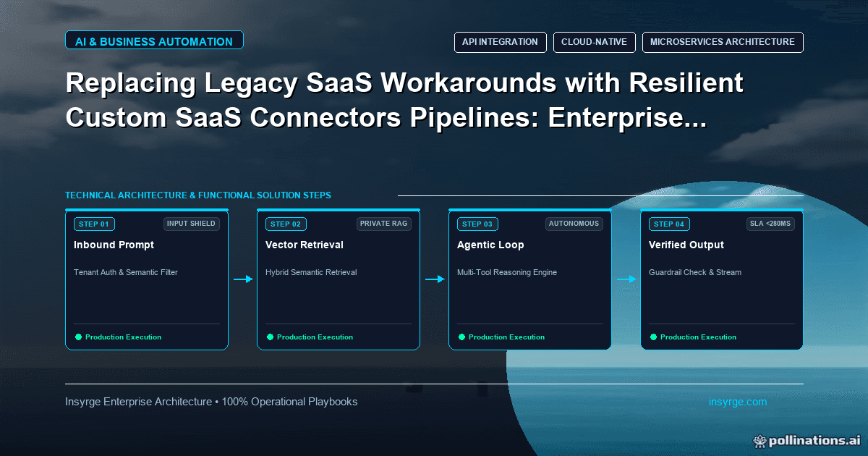Image resolution: width=868 pixels, height=456 pixels.
Task: Click "Production Execution" in the Agentic Loop card
Action: tap(506, 337)
